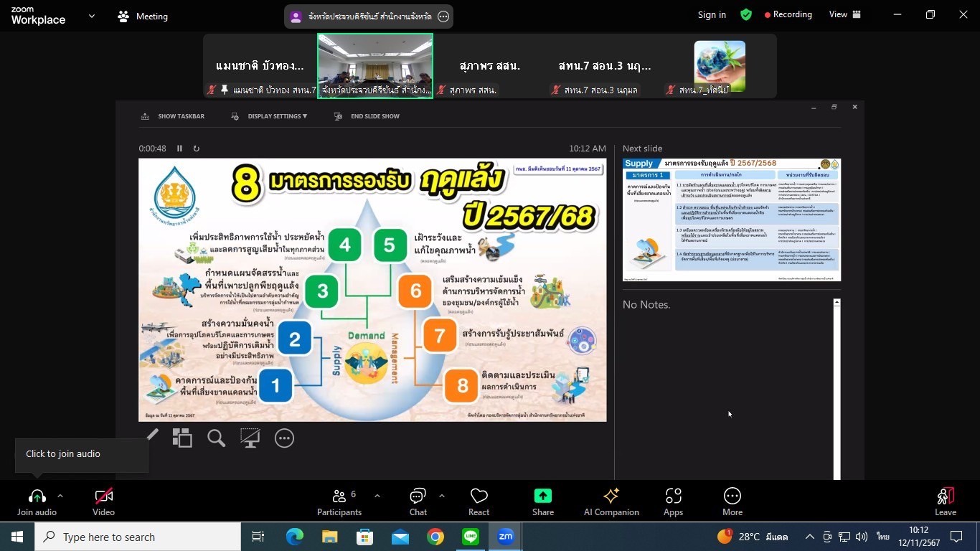Open DISPLAY SETTINGS dropdown
Screen dimensions: 980x551
point(269,116)
